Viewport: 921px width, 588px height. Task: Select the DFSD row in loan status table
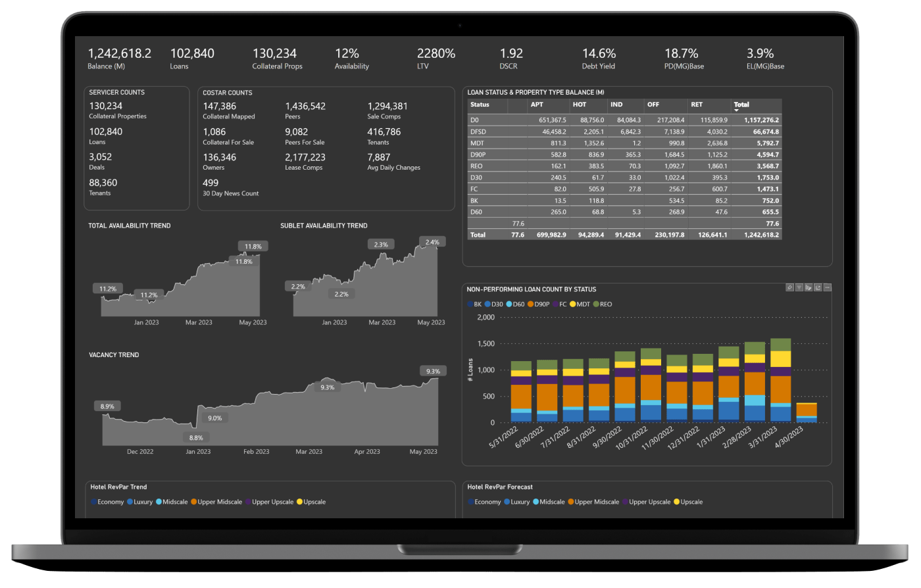(478, 132)
